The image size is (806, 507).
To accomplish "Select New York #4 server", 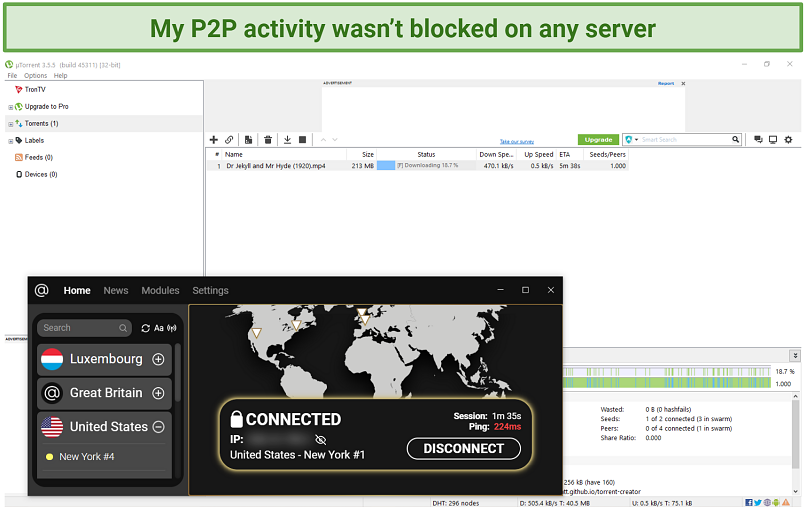I will (87, 457).
